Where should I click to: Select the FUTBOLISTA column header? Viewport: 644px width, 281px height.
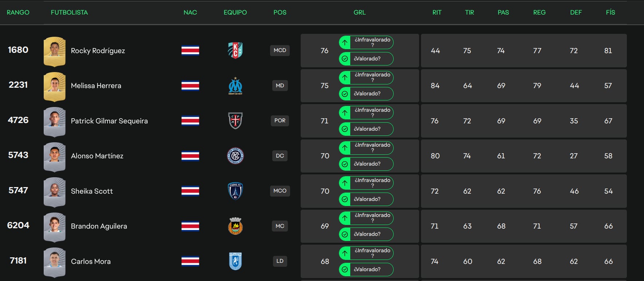click(69, 12)
